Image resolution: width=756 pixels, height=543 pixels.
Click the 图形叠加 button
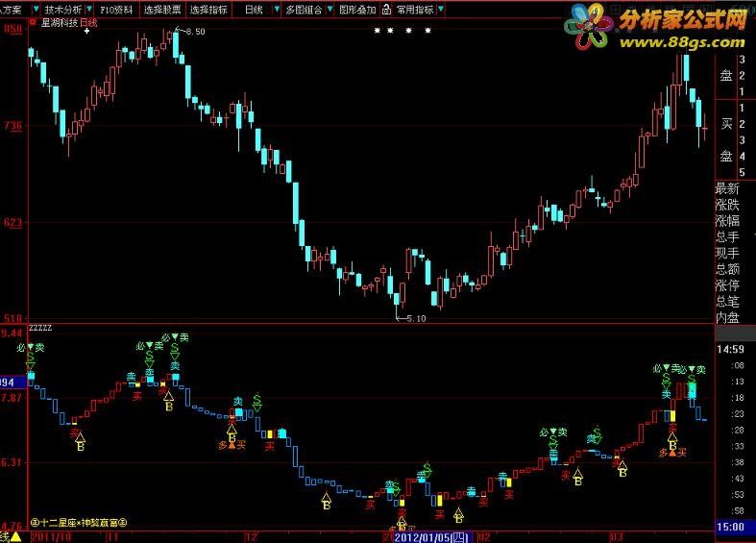[x=357, y=10]
